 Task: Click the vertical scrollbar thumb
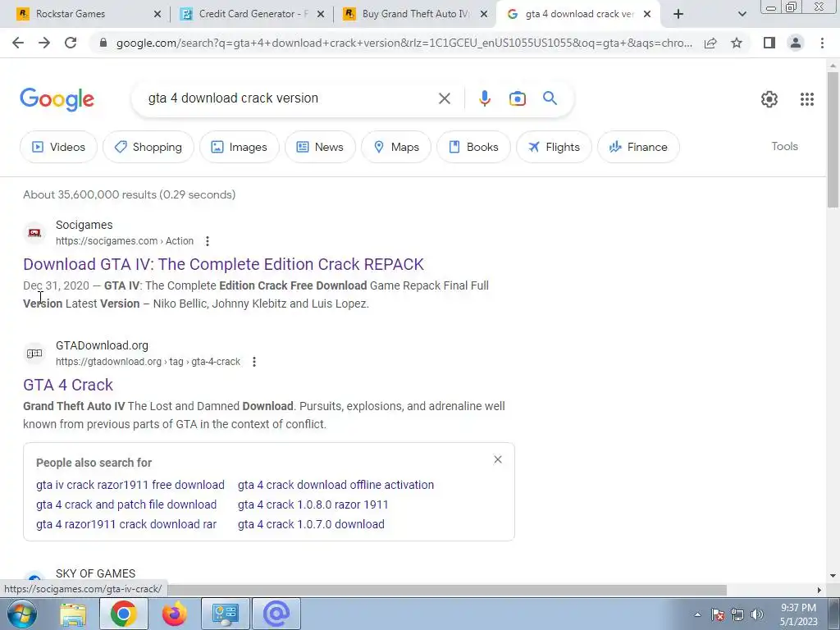(x=833, y=139)
